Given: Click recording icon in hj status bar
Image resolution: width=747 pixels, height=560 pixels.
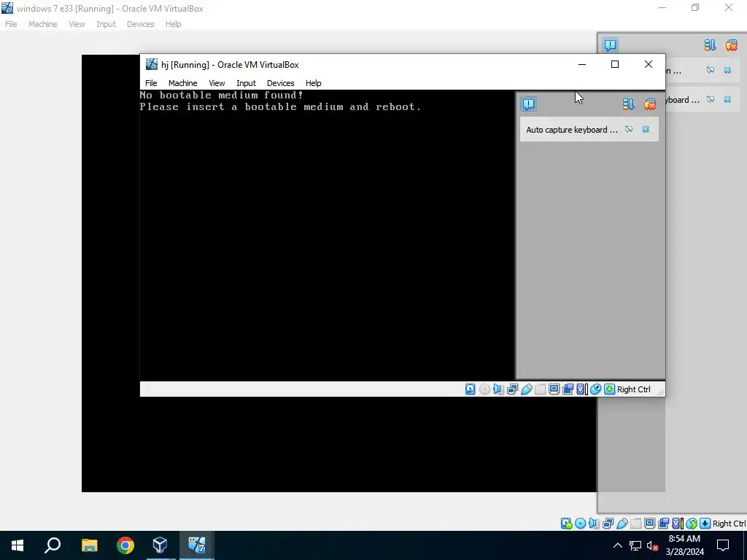Looking at the screenshot, I should coord(568,389).
